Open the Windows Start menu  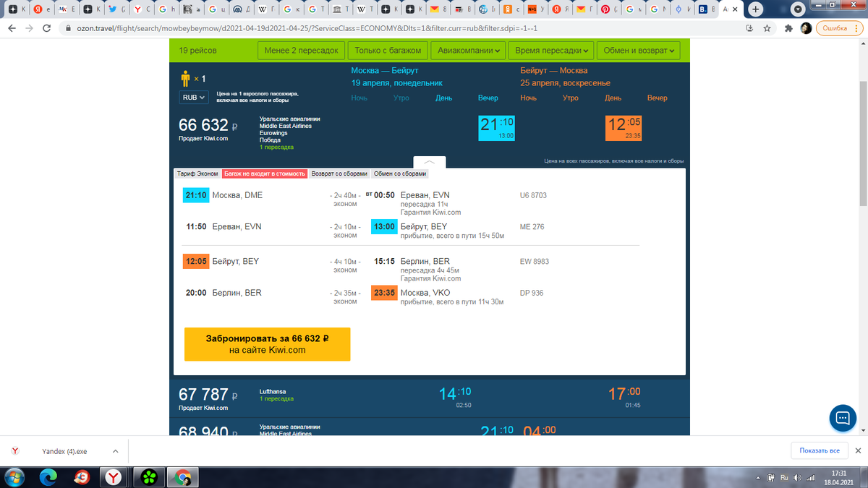[x=14, y=477]
